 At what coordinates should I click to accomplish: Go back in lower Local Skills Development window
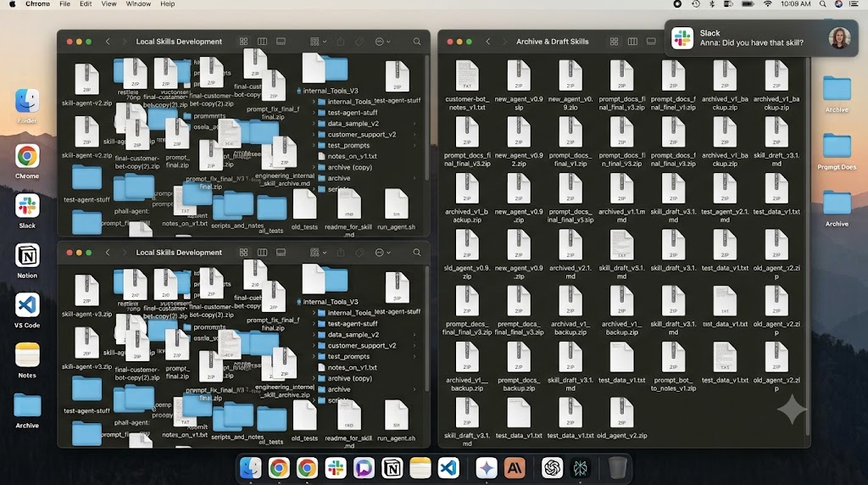[108, 253]
